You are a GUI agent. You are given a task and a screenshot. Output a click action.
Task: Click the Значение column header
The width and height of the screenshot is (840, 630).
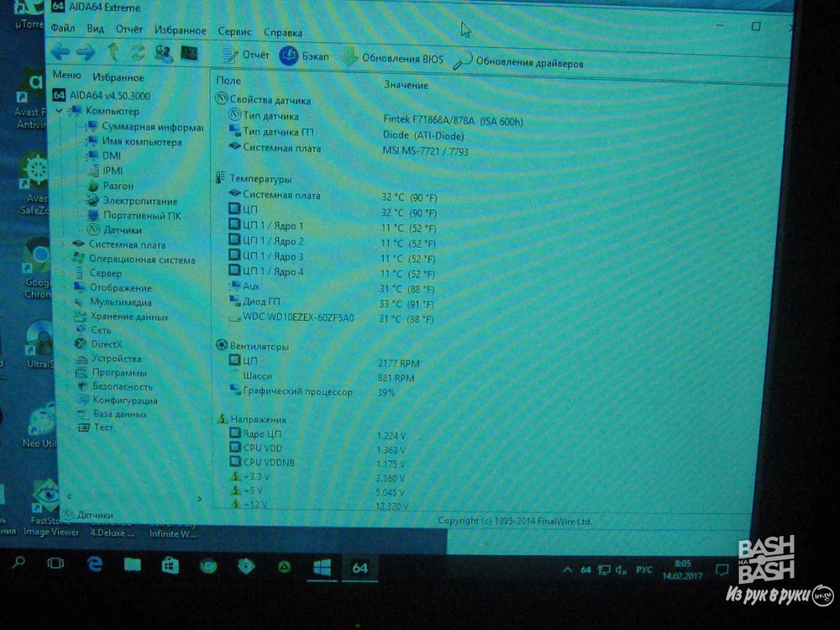[406, 85]
